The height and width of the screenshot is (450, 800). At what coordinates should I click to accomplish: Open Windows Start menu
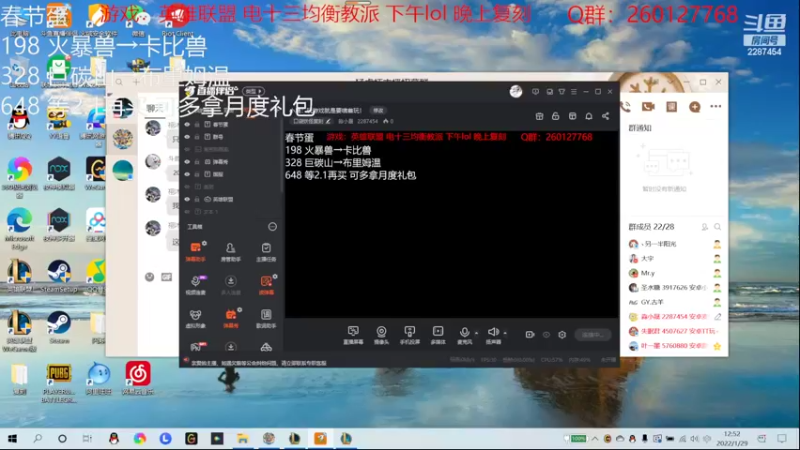tap(12, 439)
